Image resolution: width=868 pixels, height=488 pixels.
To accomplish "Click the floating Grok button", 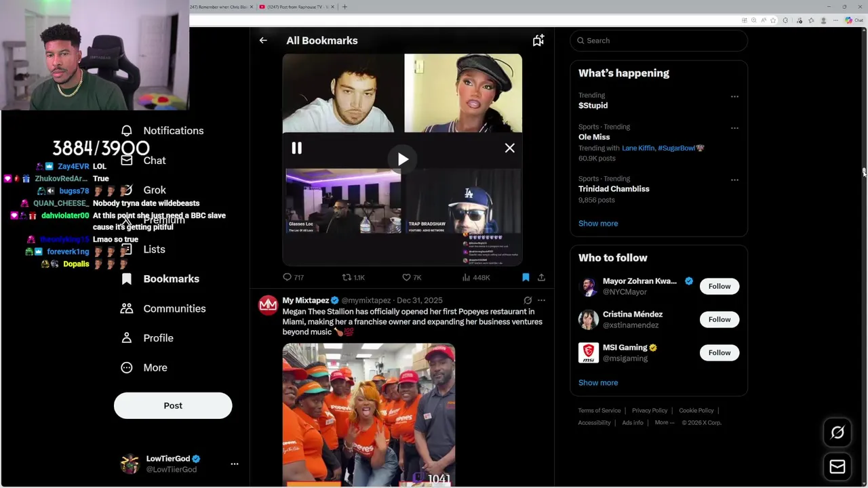I will coord(837,432).
